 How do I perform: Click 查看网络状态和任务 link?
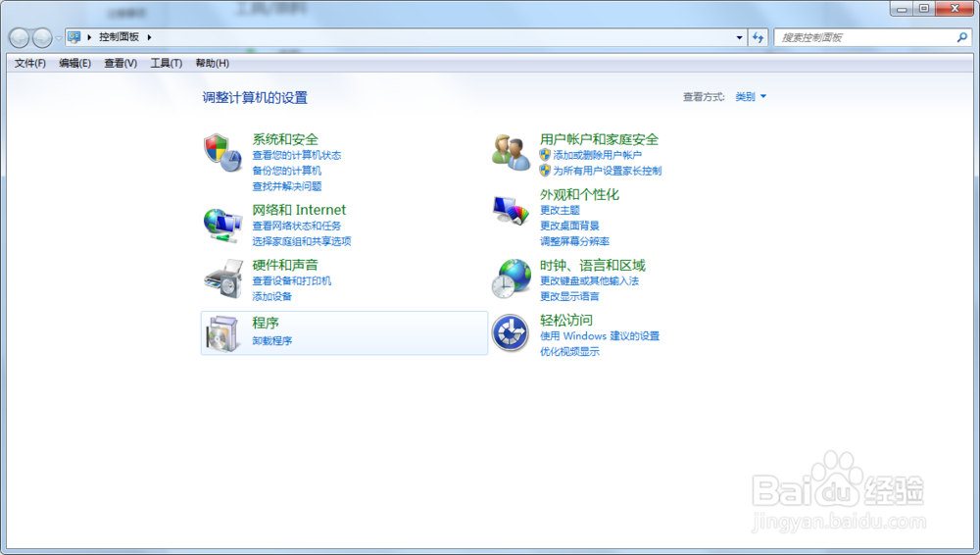(297, 226)
